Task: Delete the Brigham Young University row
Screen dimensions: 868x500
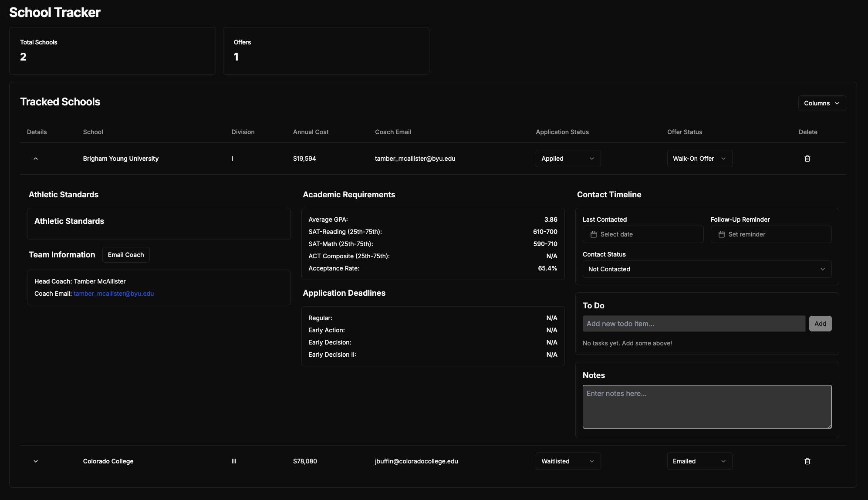Action: (x=807, y=159)
